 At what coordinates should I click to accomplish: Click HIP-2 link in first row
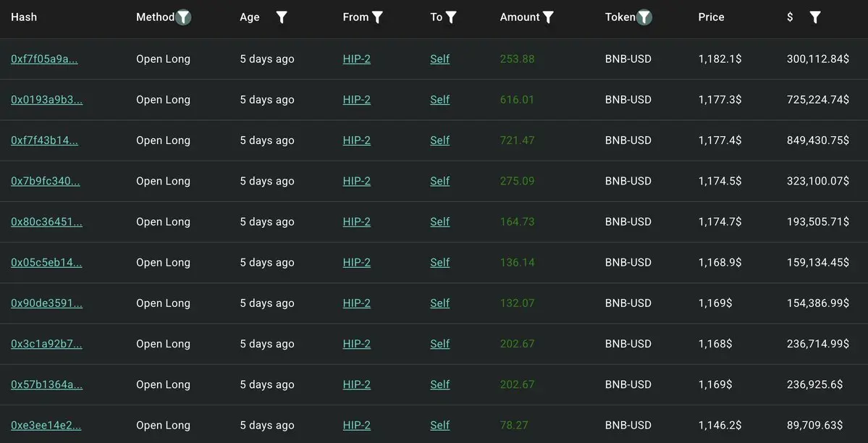point(356,59)
